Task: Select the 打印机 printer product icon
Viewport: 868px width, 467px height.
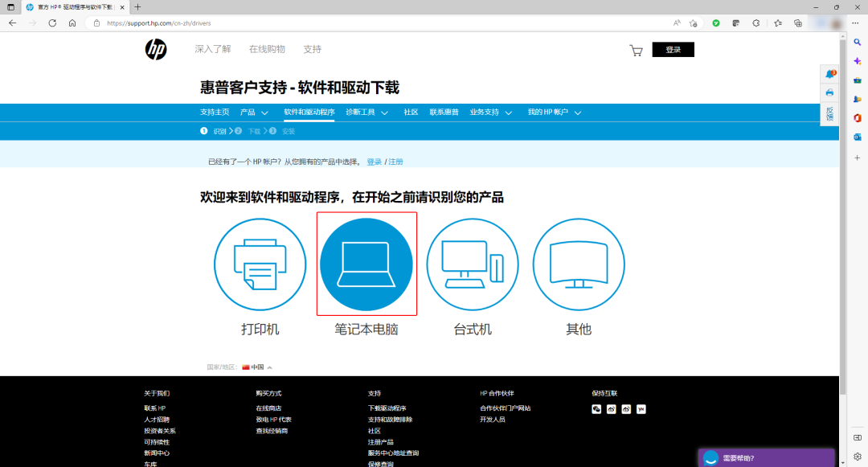Action: (x=260, y=264)
